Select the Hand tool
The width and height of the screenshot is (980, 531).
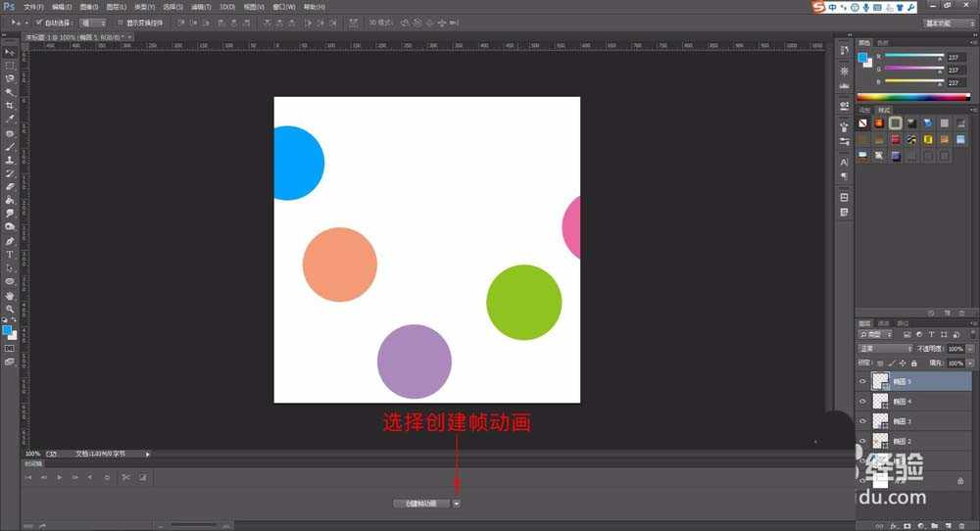click(10, 295)
